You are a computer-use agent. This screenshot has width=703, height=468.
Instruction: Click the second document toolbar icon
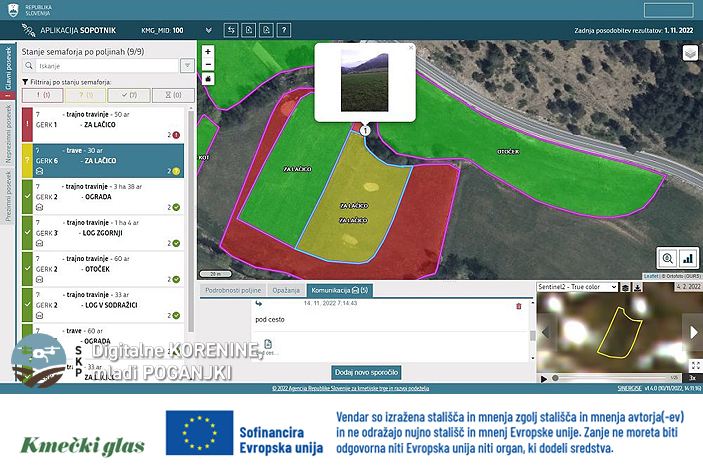point(266,30)
